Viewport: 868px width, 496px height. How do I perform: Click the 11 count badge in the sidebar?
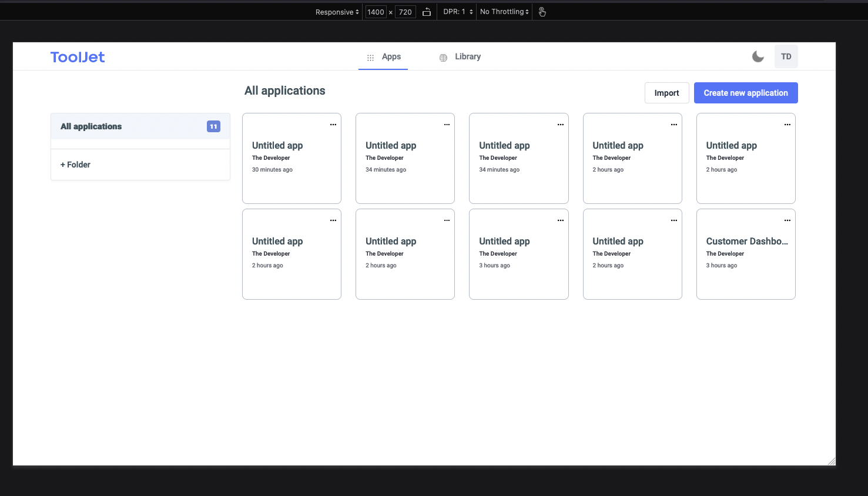coord(213,126)
